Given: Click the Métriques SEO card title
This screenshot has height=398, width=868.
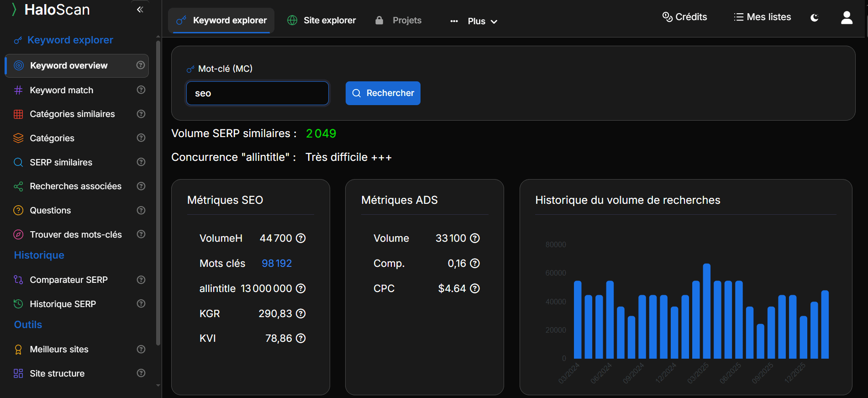Looking at the screenshot, I should pyautogui.click(x=225, y=200).
